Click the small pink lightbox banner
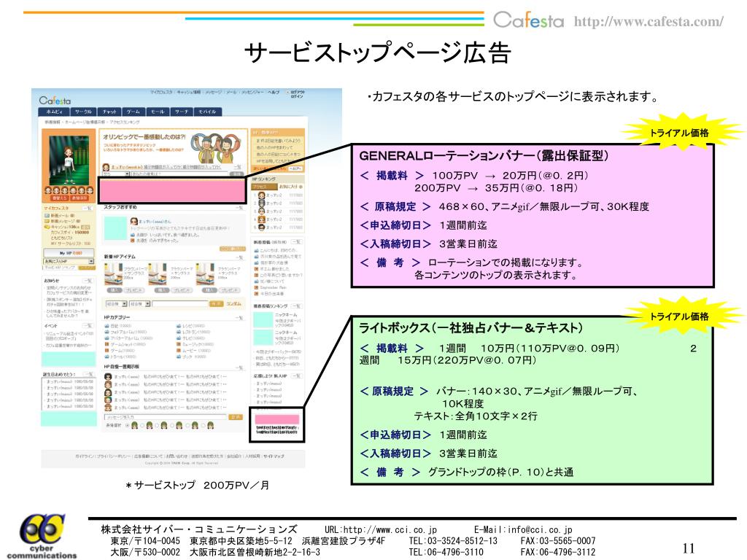Viewport: 747px width, 560px height. pyautogui.click(x=276, y=419)
